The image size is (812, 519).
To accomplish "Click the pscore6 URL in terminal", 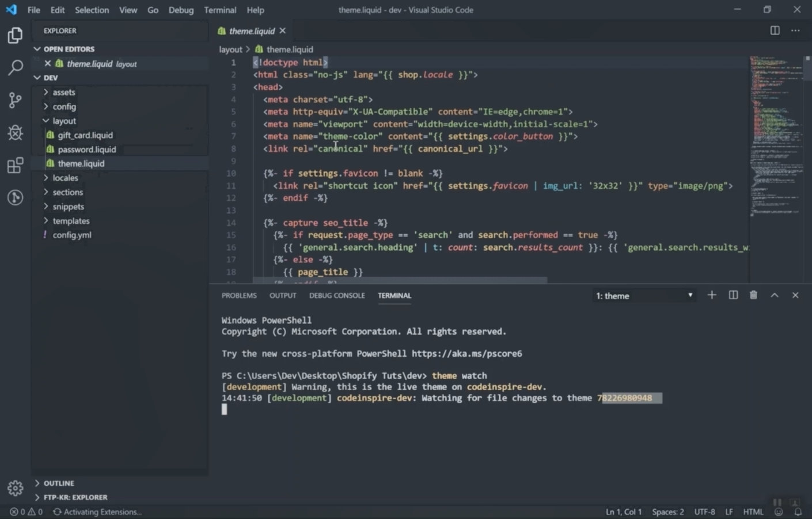I will coord(467,354).
